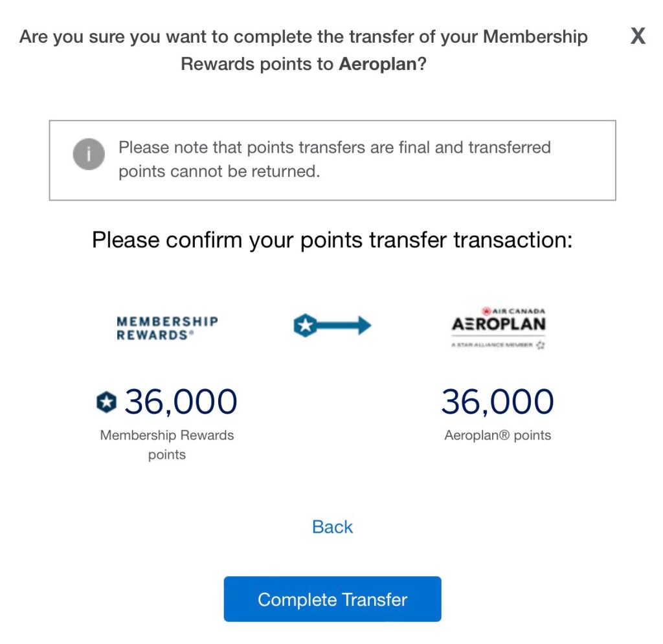Screen dimensions: 663x644
Task: Click the "Are you sure" heading text
Action: [x=303, y=37]
